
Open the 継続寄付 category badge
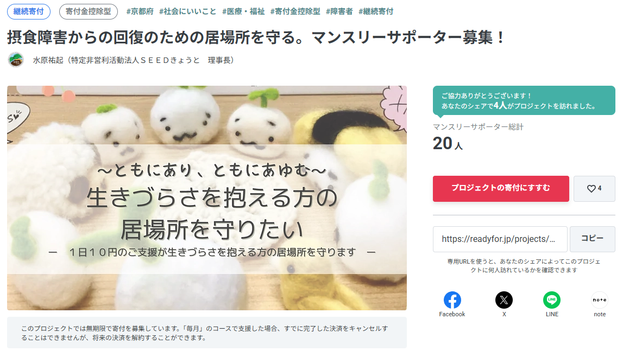[x=29, y=11]
